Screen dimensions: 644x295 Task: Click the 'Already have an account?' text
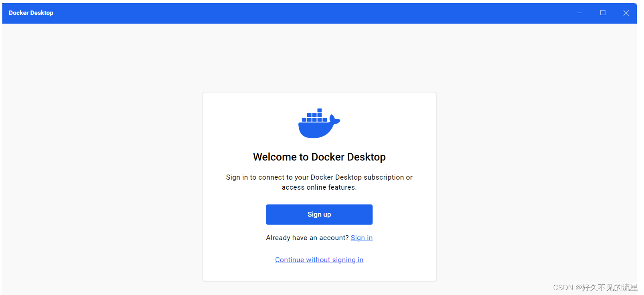pos(307,238)
